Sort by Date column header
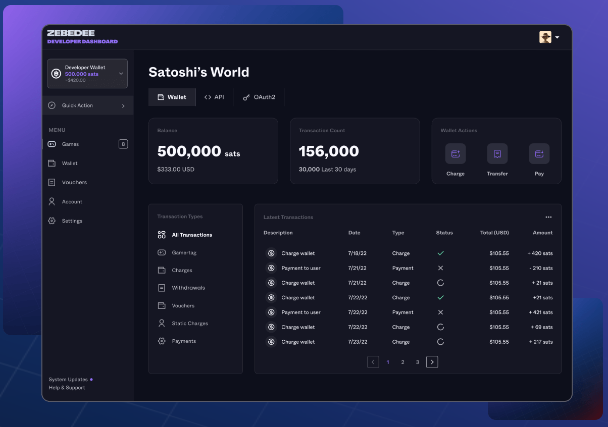This screenshot has width=608, height=427. (354, 233)
